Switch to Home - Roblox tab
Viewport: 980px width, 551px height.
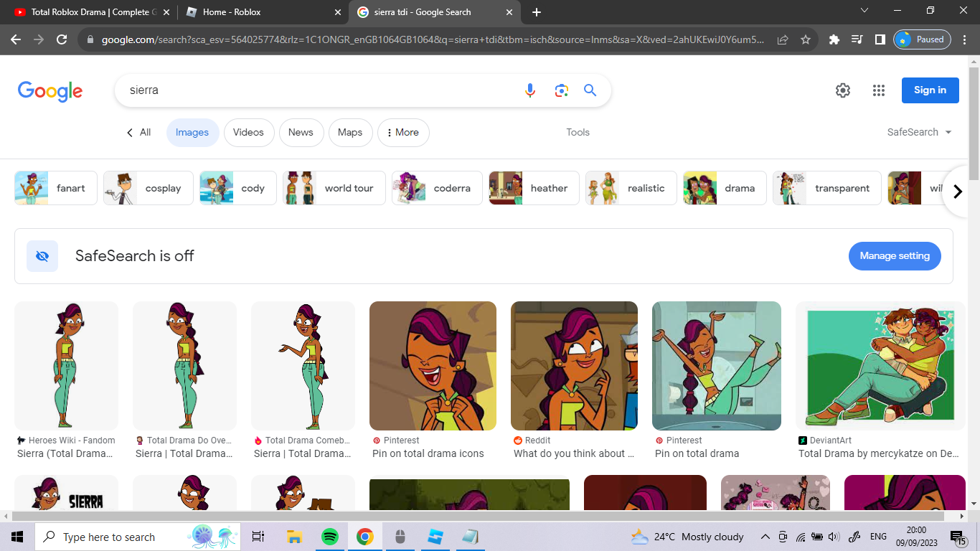click(x=263, y=12)
